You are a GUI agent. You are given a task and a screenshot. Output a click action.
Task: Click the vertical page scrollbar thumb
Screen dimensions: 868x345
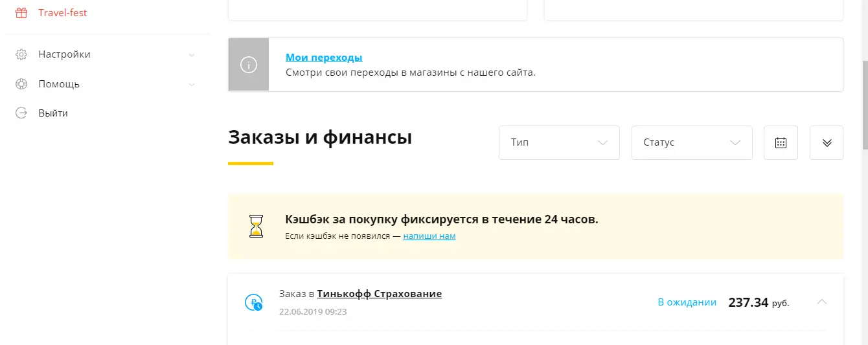(864, 105)
